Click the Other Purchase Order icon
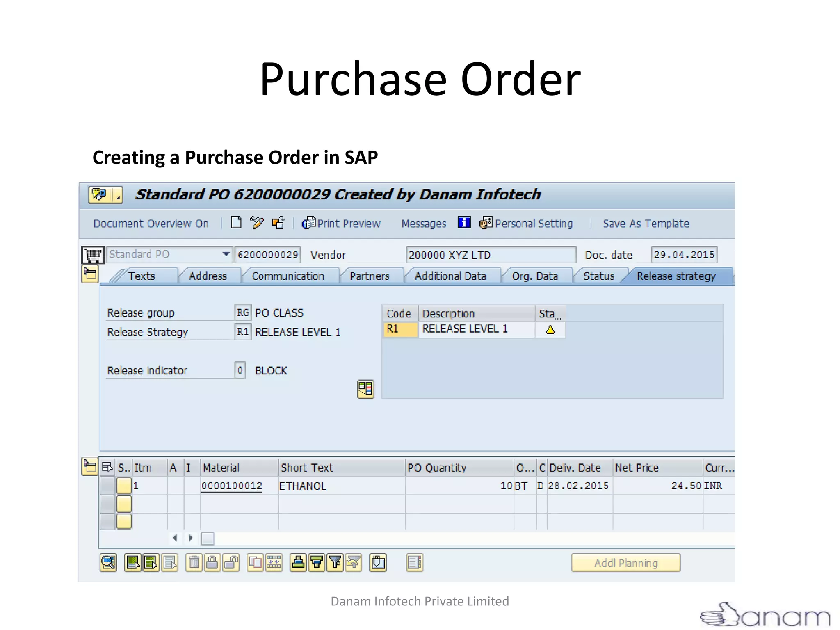Screen dimensions: 840x630 pyautogui.click(x=278, y=223)
